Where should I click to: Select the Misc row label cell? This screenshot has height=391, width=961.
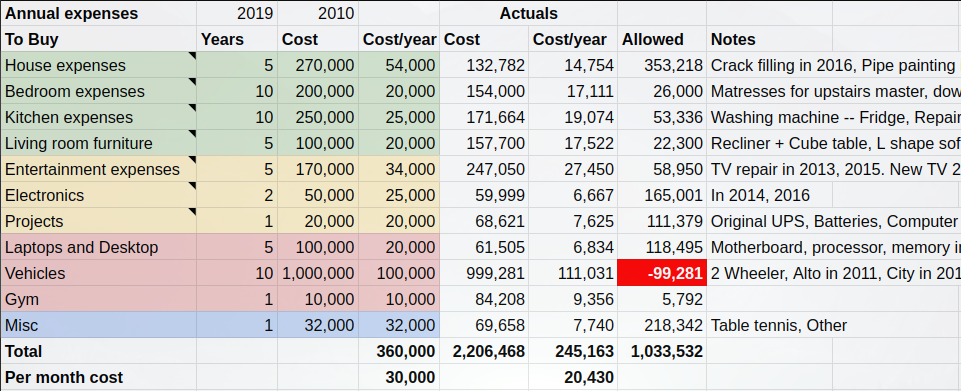[x=99, y=325]
